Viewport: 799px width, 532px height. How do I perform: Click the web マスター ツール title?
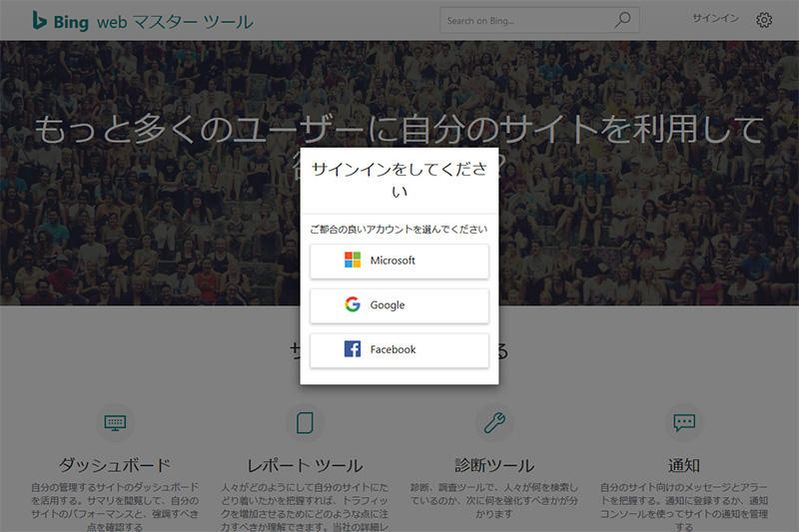(x=175, y=22)
